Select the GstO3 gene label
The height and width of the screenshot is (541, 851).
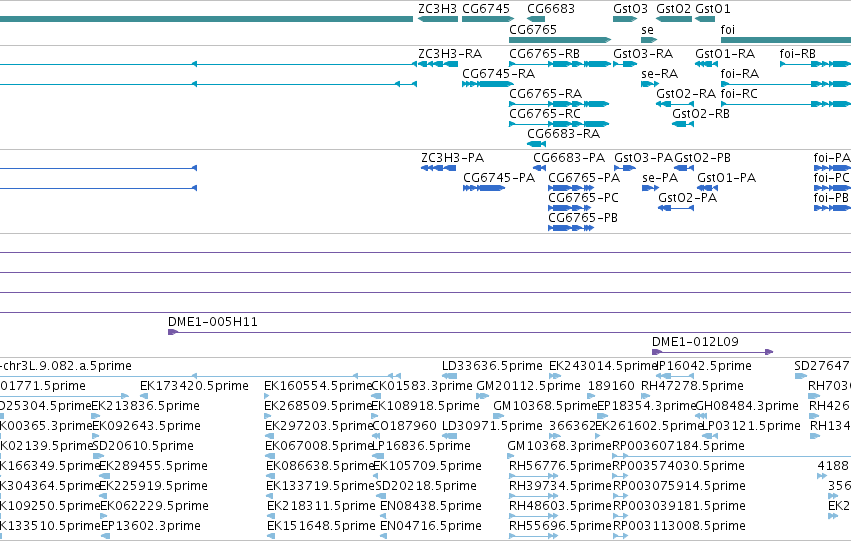(x=630, y=9)
